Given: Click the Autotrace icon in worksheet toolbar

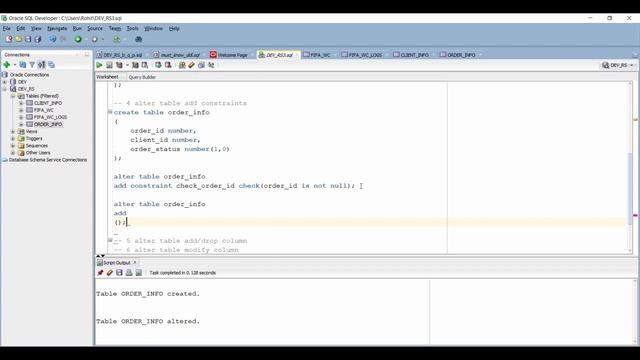Looking at the screenshot, I should point(135,65).
